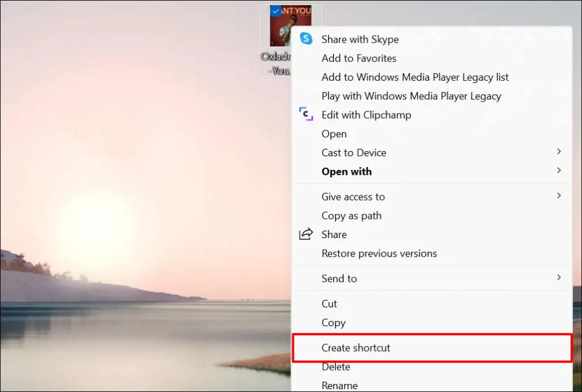This screenshot has height=392, width=582.
Task: Click Open in the context menu
Action: pyautogui.click(x=432, y=134)
